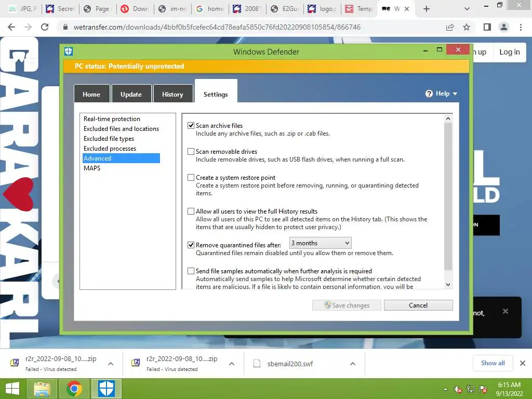
Task: Click the Windows Defender shield title icon
Action: [69, 51]
